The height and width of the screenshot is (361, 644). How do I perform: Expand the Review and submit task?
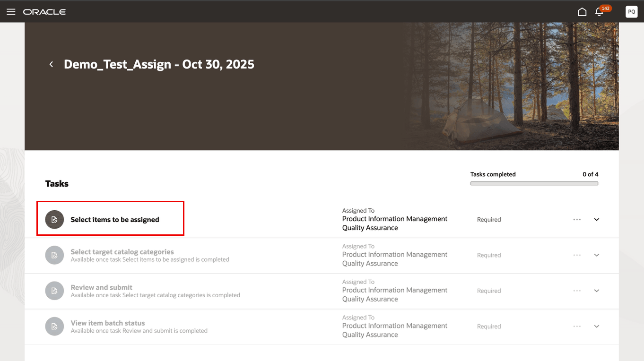tap(597, 291)
